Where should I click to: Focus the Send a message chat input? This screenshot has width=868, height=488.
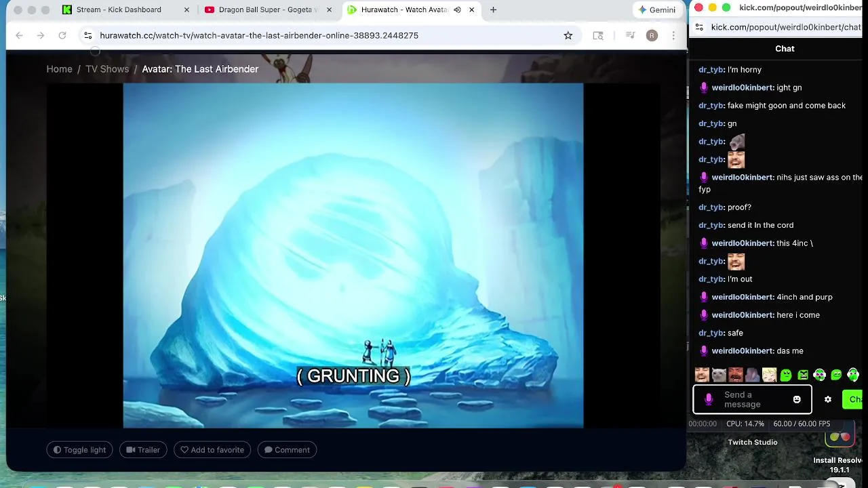tap(753, 400)
